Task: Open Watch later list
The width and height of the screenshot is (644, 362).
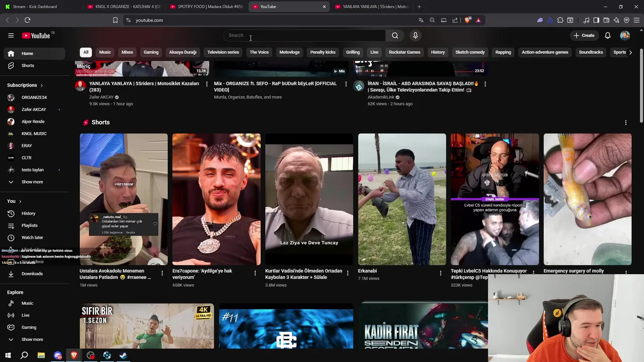Action: [35, 237]
